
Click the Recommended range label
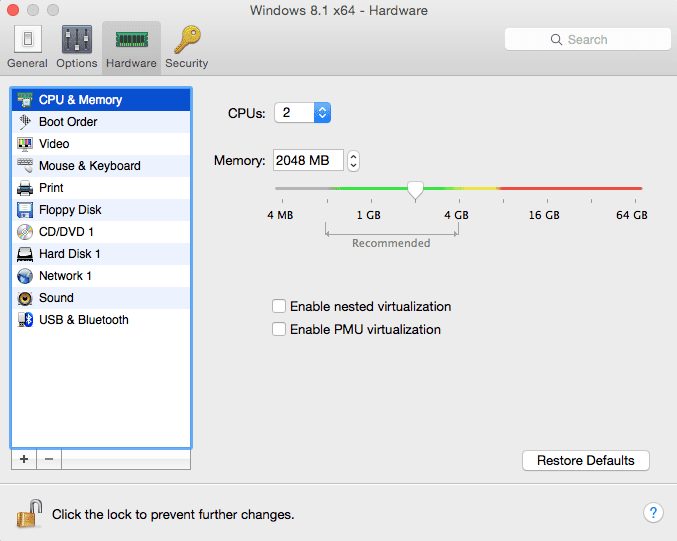coord(391,243)
